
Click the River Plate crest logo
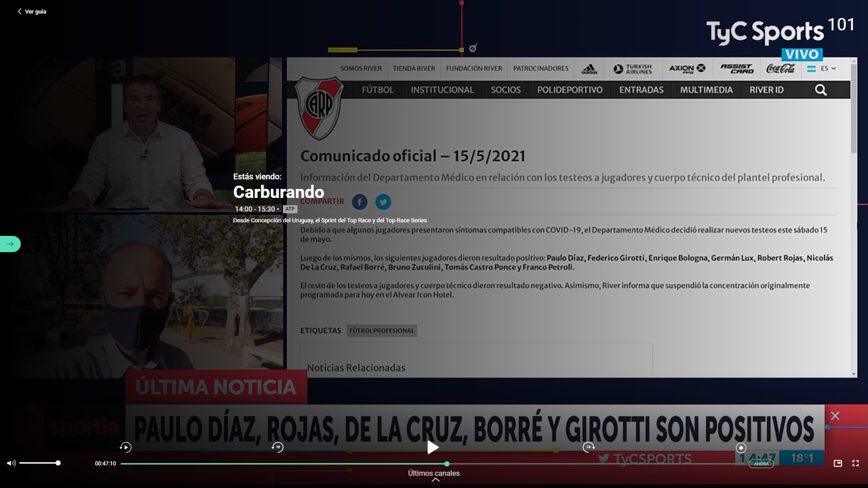click(x=319, y=108)
